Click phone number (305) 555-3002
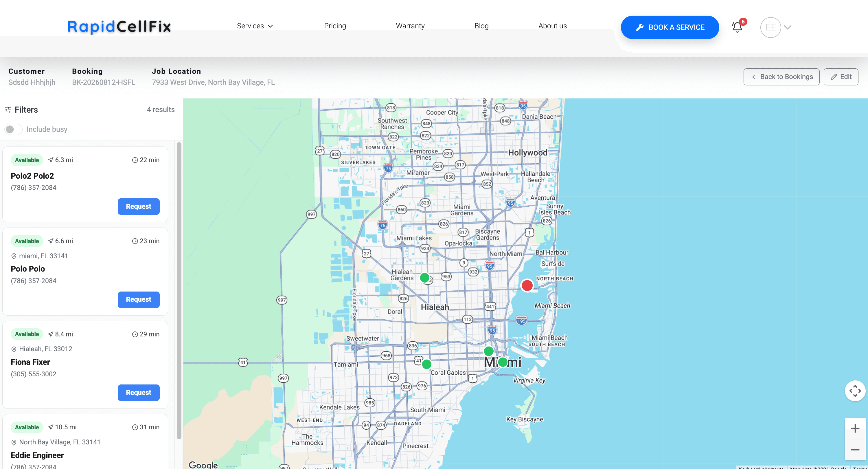 click(34, 374)
